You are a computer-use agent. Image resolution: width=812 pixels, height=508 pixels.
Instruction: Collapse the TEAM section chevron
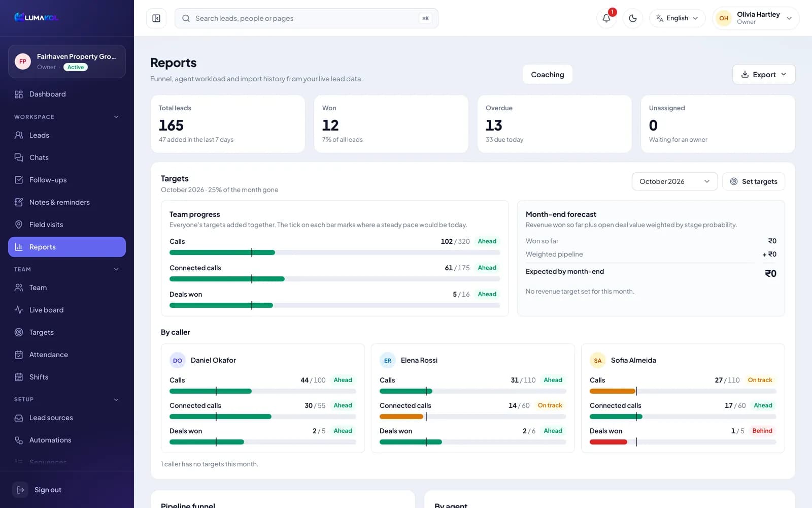116,269
